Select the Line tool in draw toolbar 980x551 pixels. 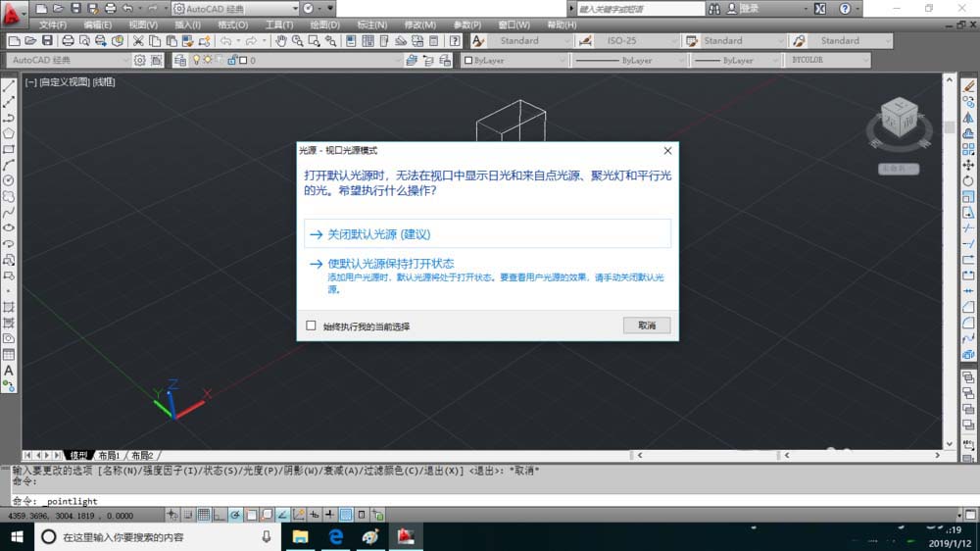9,85
